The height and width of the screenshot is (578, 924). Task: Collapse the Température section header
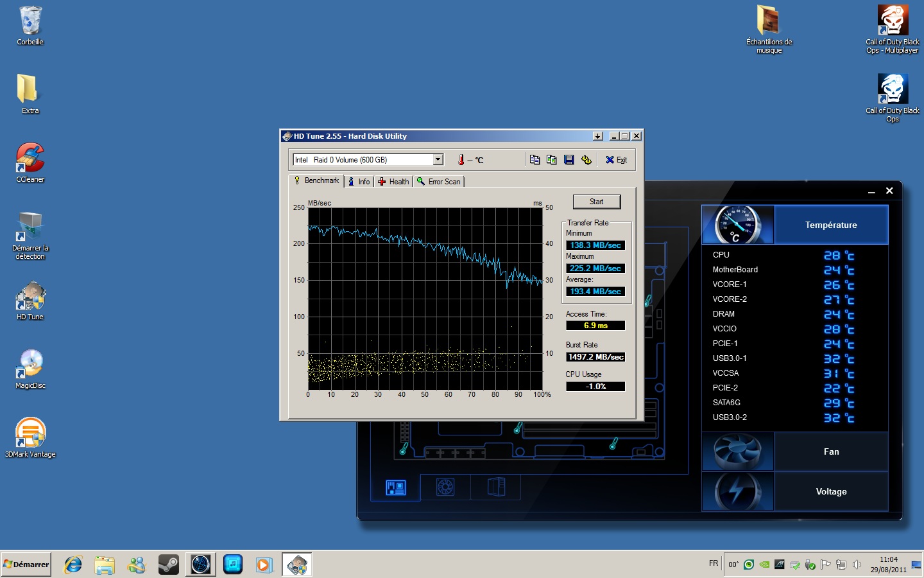tap(831, 225)
